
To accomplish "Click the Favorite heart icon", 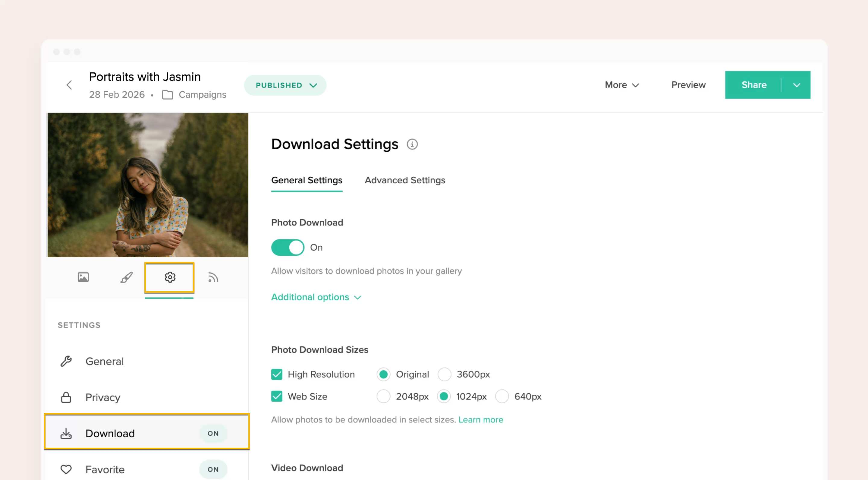I will click(x=66, y=469).
